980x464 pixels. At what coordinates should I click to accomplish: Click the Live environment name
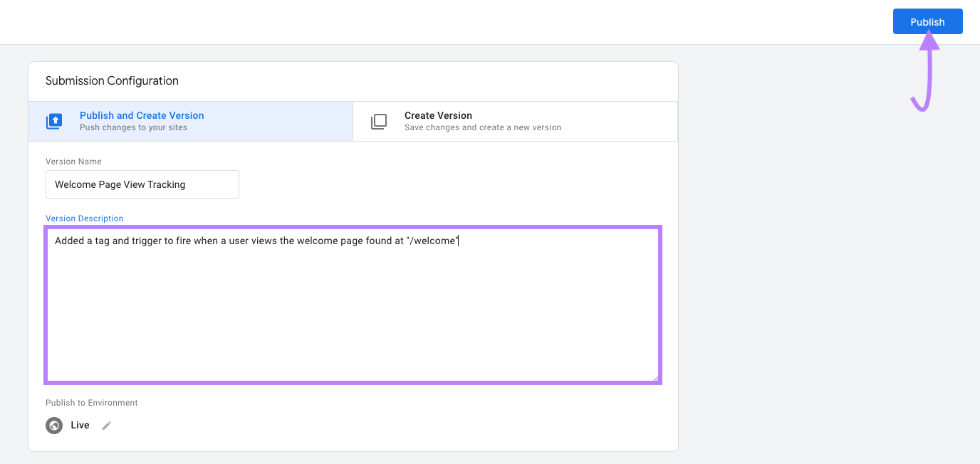pos(80,425)
